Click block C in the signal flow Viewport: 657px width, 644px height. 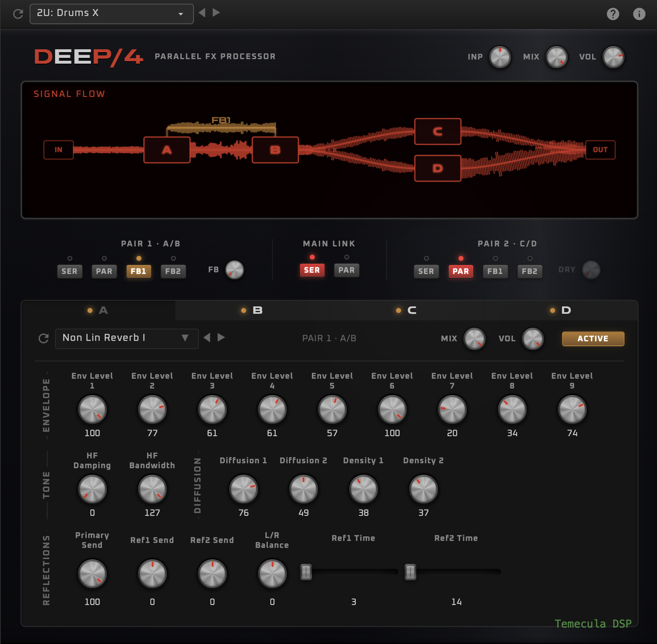point(438,131)
